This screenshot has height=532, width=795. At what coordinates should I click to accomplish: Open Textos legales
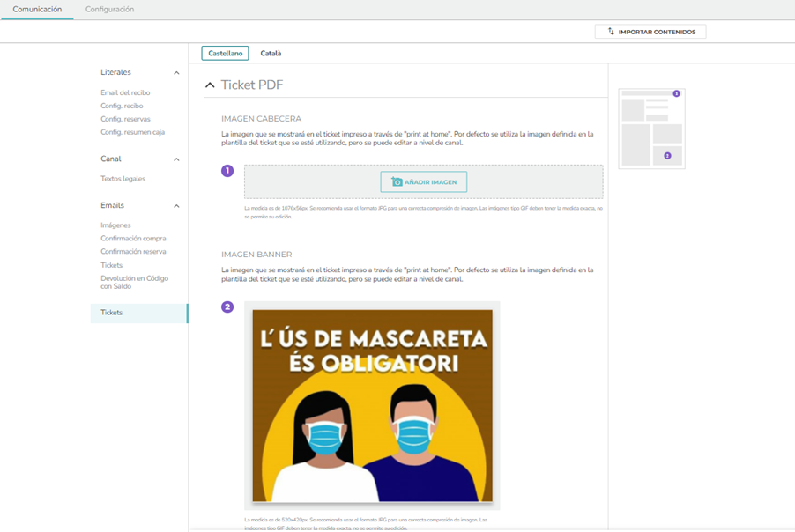pyautogui.click(x=123, y=179)
